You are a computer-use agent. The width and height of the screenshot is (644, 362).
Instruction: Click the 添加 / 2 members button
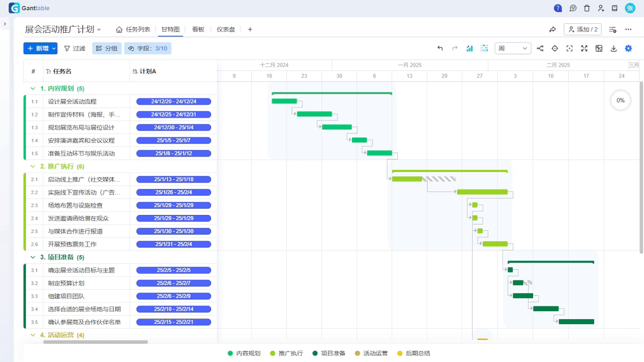coord(582,29)
